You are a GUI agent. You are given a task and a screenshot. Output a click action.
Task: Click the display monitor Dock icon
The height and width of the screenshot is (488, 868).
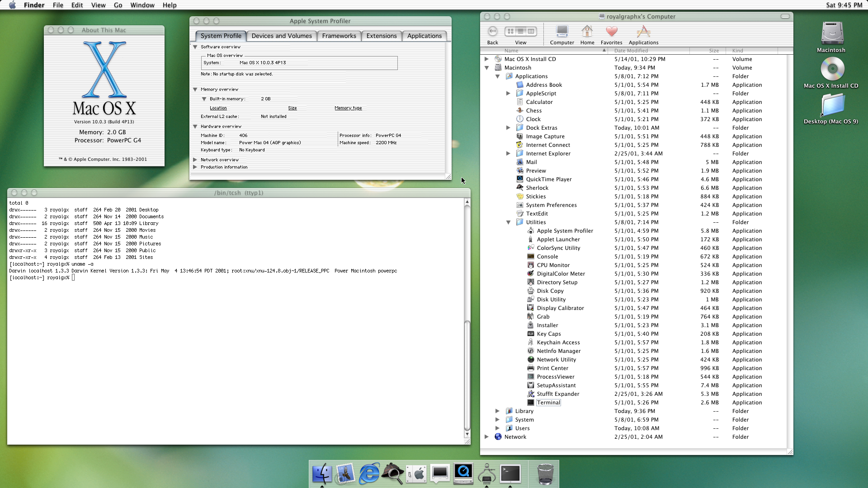440,474
